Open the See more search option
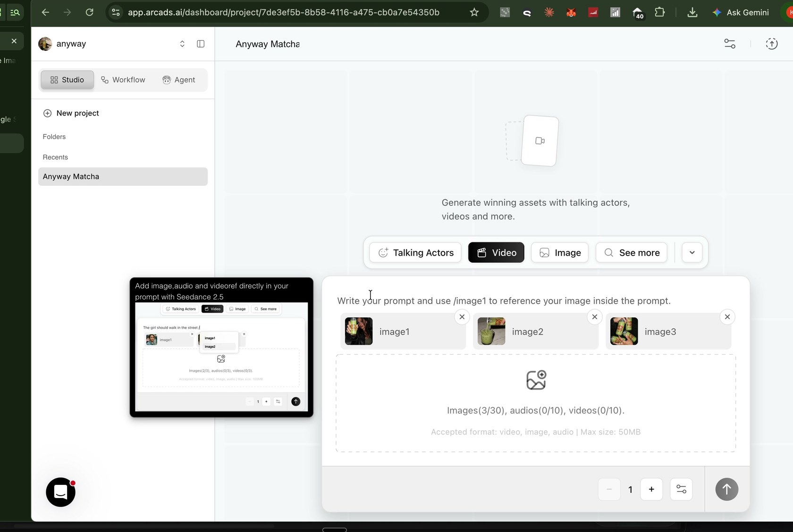 coord(632,253)
